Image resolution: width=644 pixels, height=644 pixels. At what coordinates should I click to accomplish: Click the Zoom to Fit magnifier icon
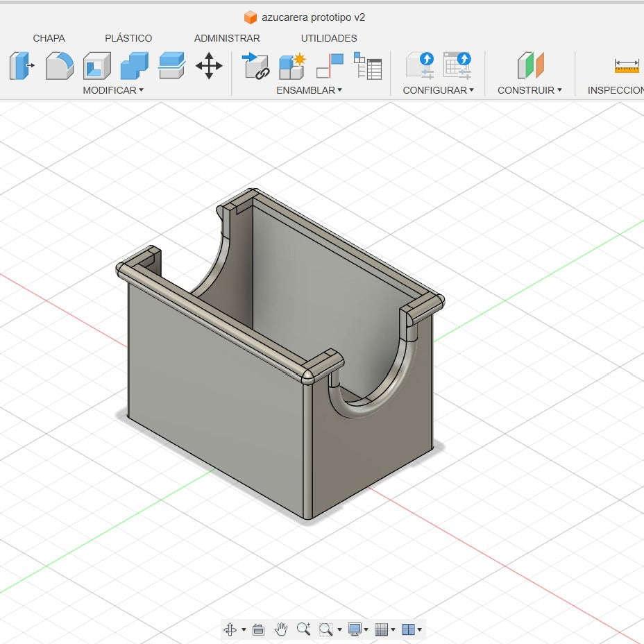pyautogui.click(x=303, y=629)
